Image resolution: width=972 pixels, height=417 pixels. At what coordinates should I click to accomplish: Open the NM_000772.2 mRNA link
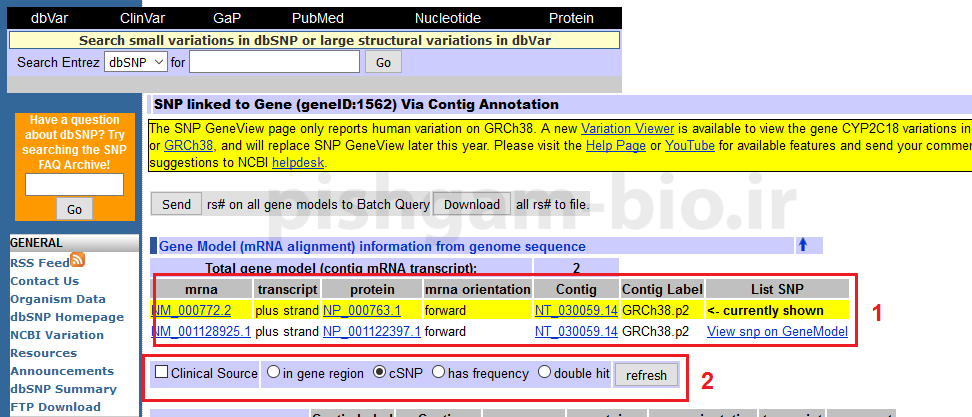click(191, 310)
